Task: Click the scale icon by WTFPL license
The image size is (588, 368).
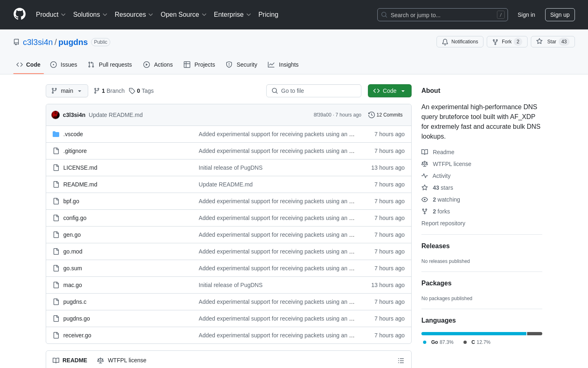Action: click(425, 164)
